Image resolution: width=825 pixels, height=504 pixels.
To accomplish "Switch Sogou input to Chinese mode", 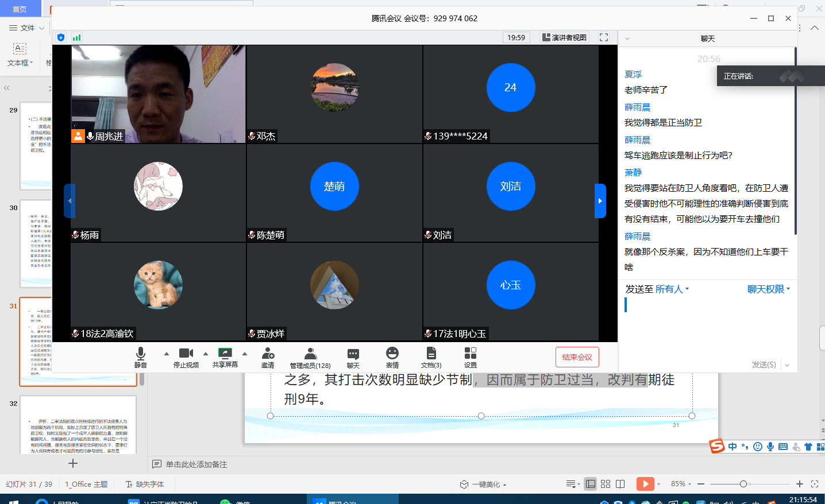I will [x=733, y=446].
